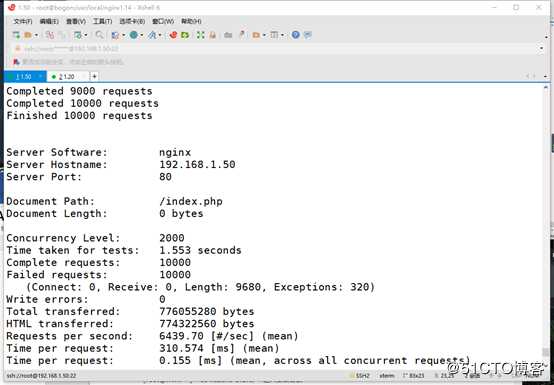Screen dimensions: 554x385
Task: Expand the font icon dropdown arrow
Action: [160, 35]
